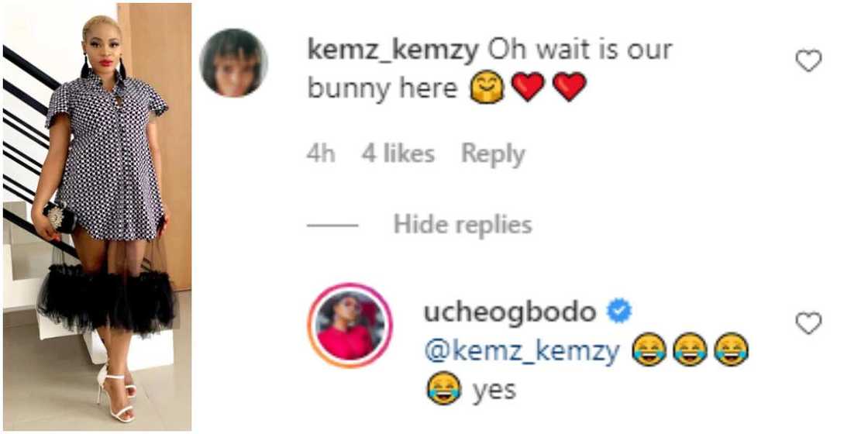This screenshot has width=868, height=434.
Task: Collapse the thread with Hide replies
Action: coord(463,225)
